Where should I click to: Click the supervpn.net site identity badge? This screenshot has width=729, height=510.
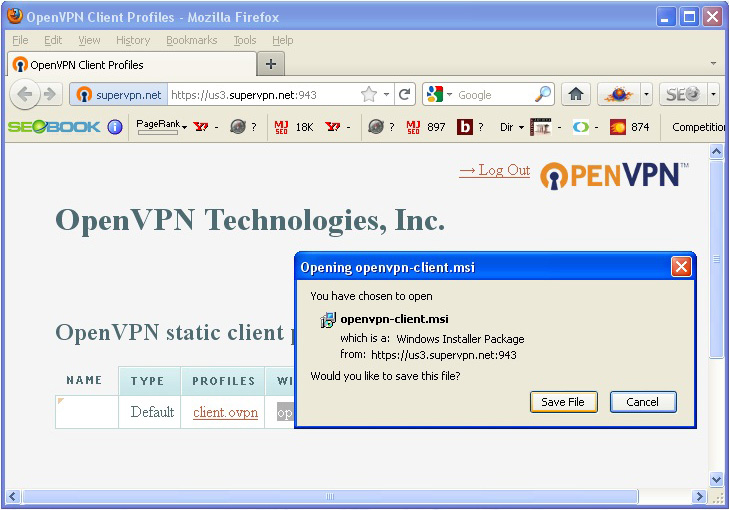click(119, 95)
